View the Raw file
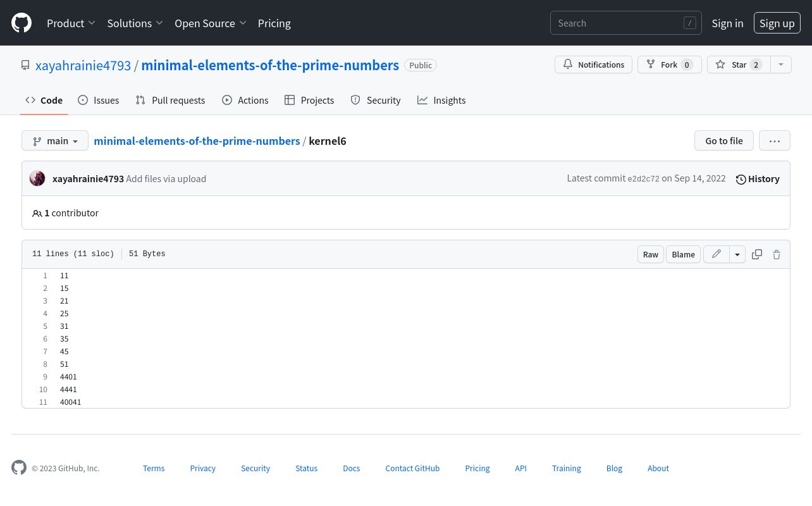The height and width of the screenshot is (506, 812). click(651, 254)
